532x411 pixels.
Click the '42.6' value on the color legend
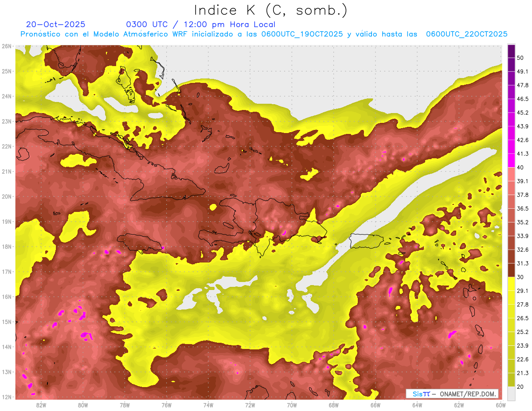(523, 140)
